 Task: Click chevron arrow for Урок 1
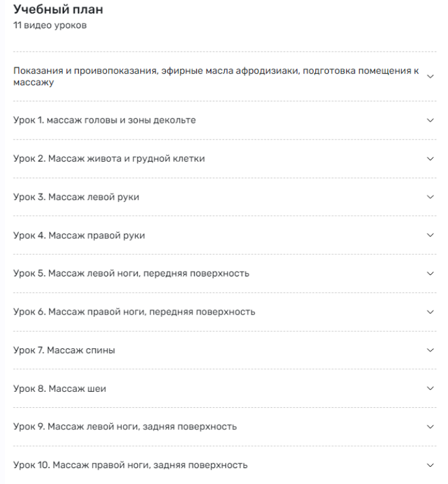430,120
